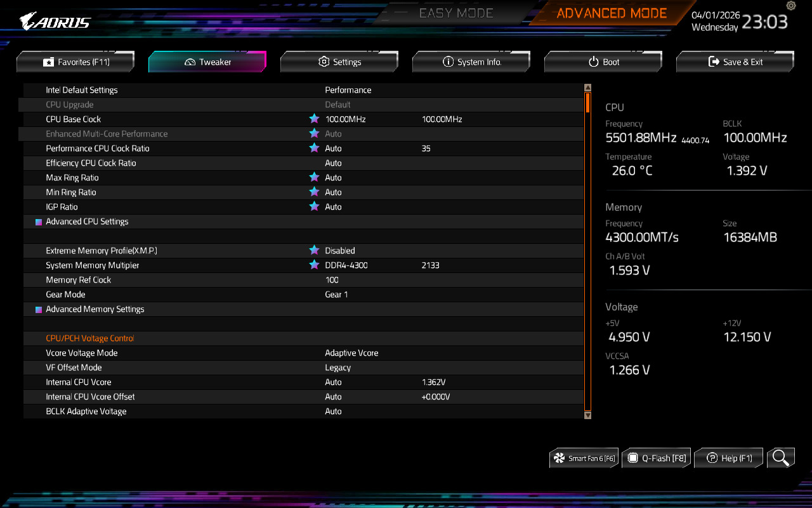Open Vcore Voltage Mode Adaptive Vcore dropdown

tap(351, 353)
